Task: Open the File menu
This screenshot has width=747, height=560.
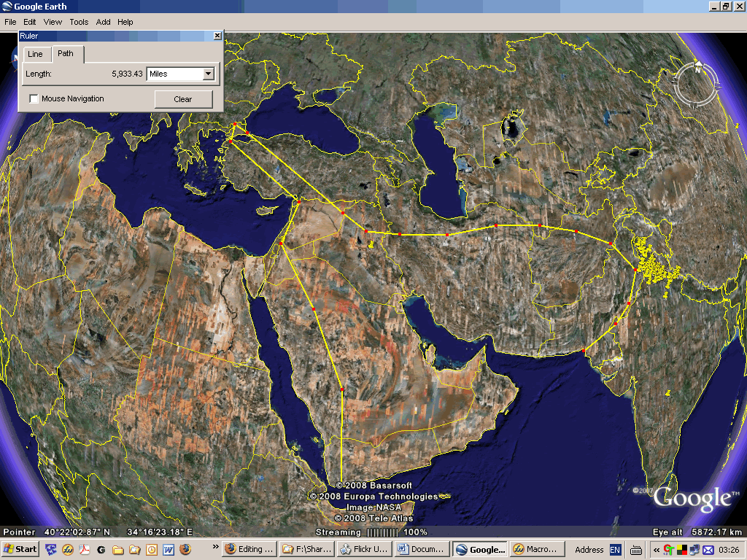Action: pos(10,22)
